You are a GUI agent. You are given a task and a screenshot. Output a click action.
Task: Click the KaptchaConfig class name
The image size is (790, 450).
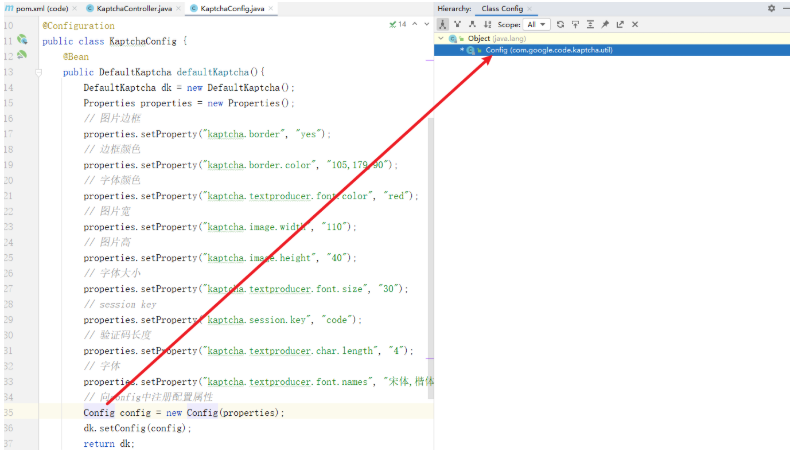(143, 41)
